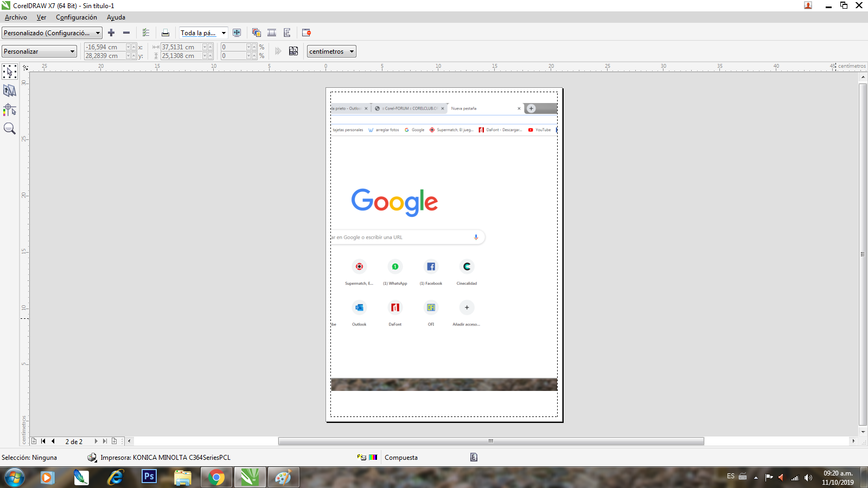Open the centímetros units dropdown
868x488 pixels.
[x=331, y=51]
